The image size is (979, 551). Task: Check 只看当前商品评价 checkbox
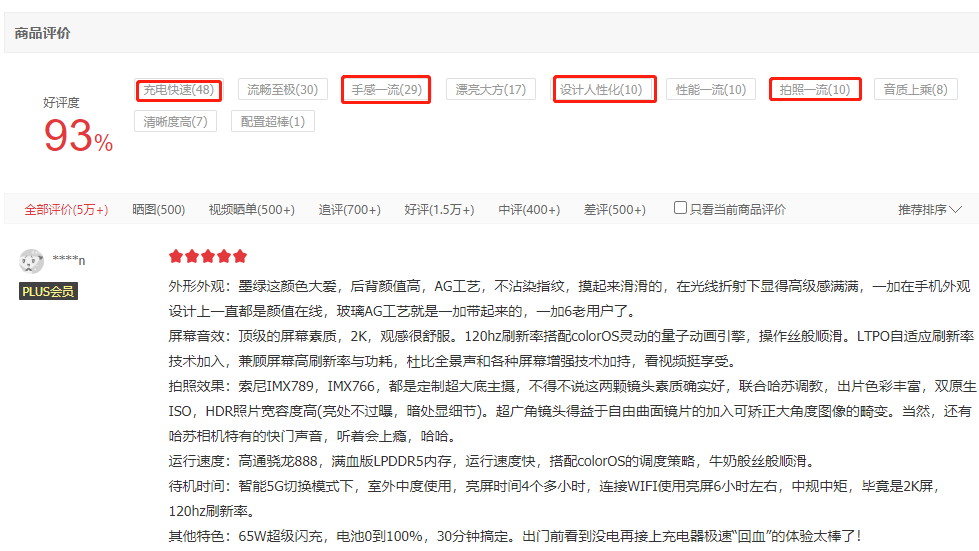point(680,208)
